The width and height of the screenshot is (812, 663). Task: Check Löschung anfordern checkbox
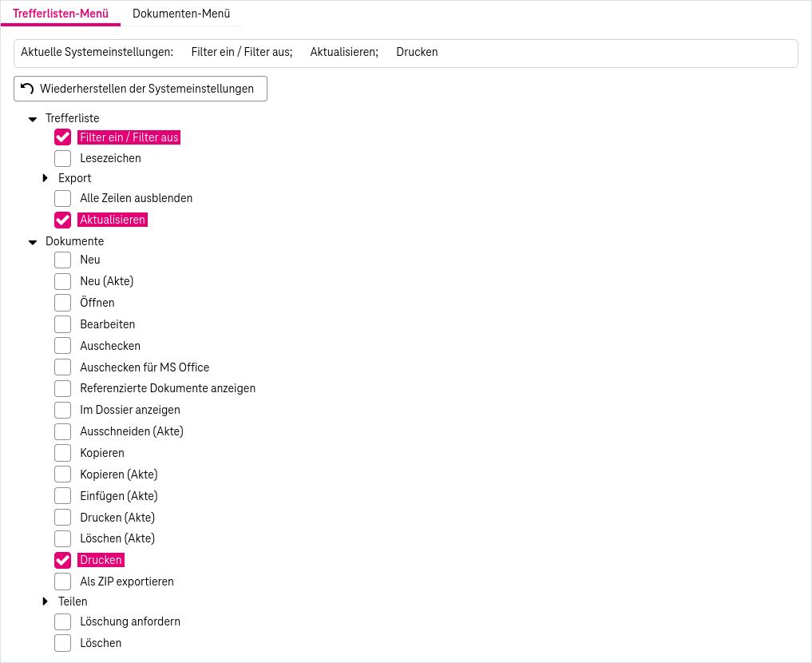(62, 621)
